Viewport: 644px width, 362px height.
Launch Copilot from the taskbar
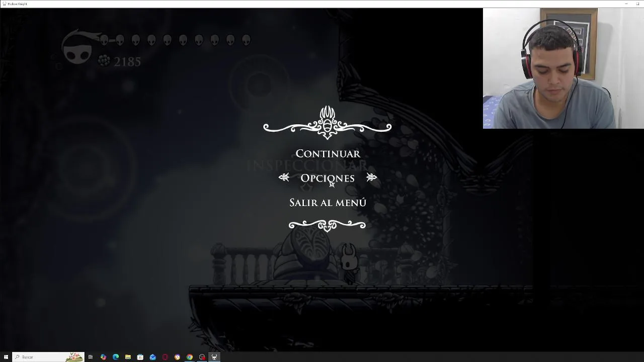coord(103,357)
